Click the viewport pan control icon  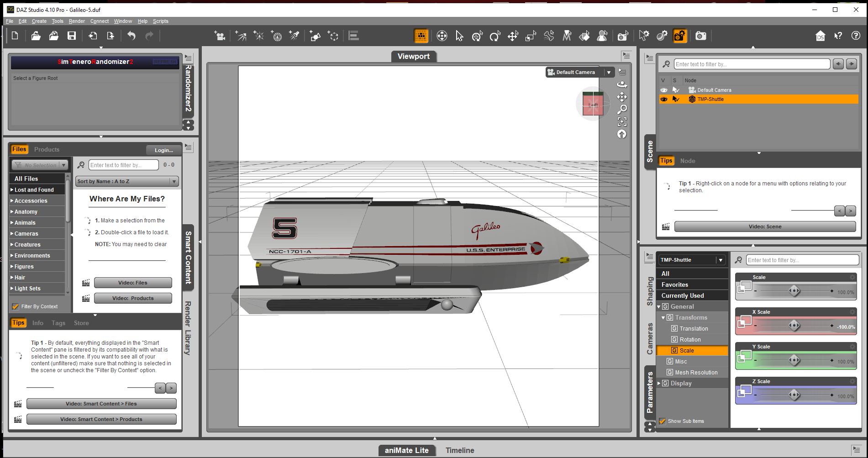click(622, 97)
